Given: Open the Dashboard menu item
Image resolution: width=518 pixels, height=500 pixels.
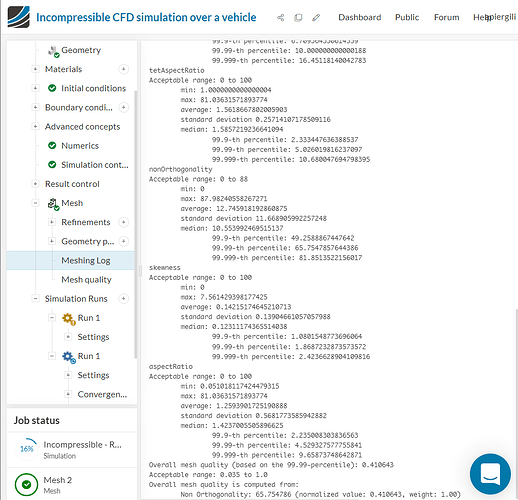Looking at the screenshot, I should point(359,17).
